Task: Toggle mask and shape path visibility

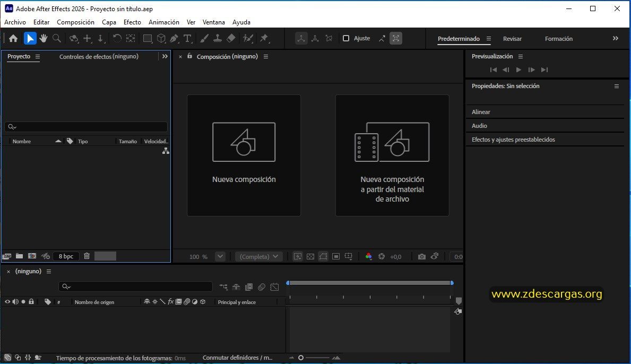Action: pos(323,256)
